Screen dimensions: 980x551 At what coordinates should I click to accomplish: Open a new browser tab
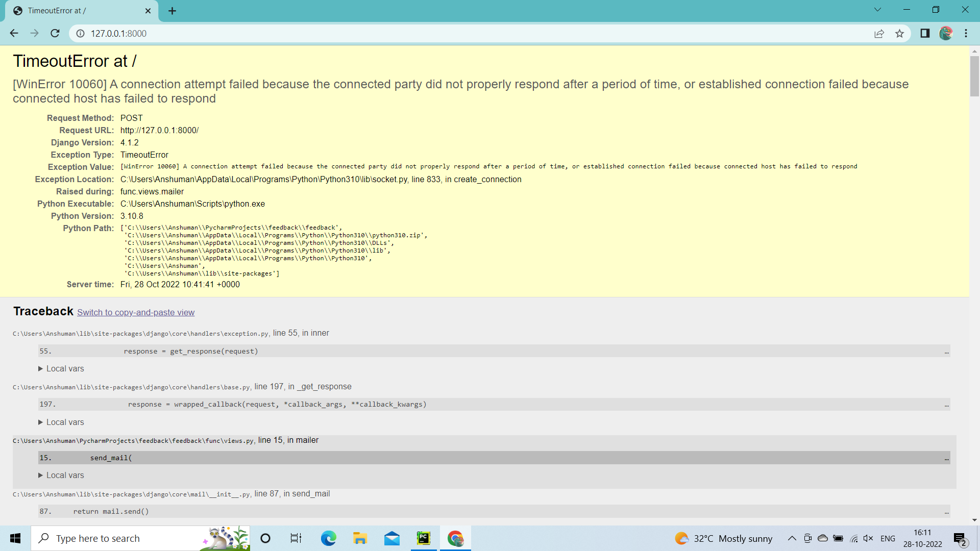172,11
